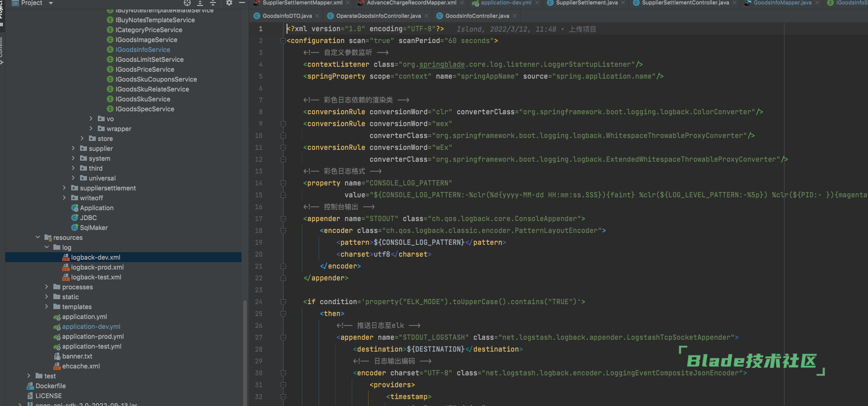The height and width of the screenshot is (406, 868).
Task: Select the static folder
Action: 70,297
